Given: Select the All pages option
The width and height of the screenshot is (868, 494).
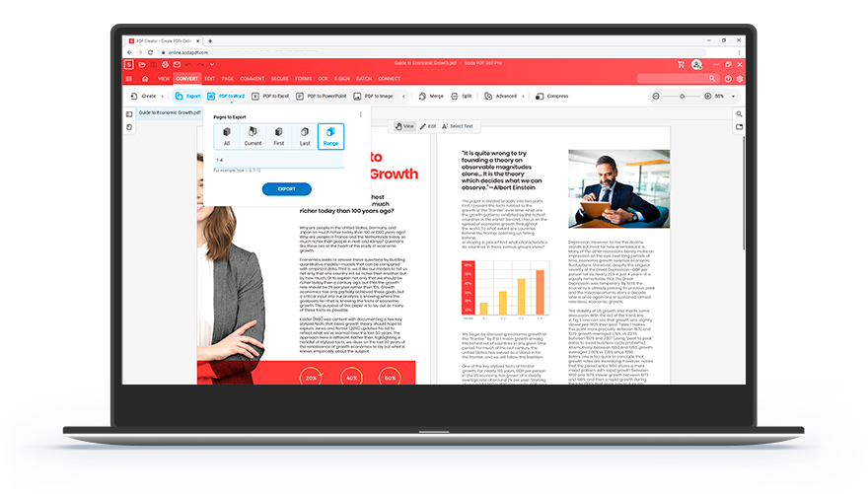Looking at the screenshot, I should [x=226, y=136].
